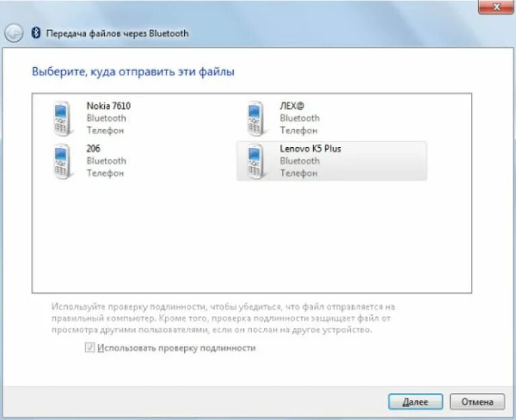This screenshot has width=516, height=420.
Task: Select the device named 206
Action: pos(93,149)
